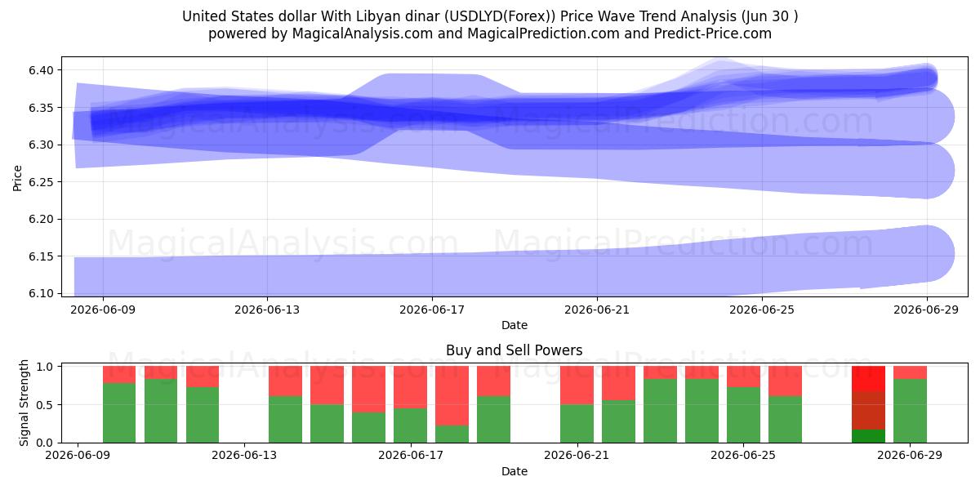Click 2026-06-25 on the price chart axis
The image size is (980, 490).
pos(762,310)
